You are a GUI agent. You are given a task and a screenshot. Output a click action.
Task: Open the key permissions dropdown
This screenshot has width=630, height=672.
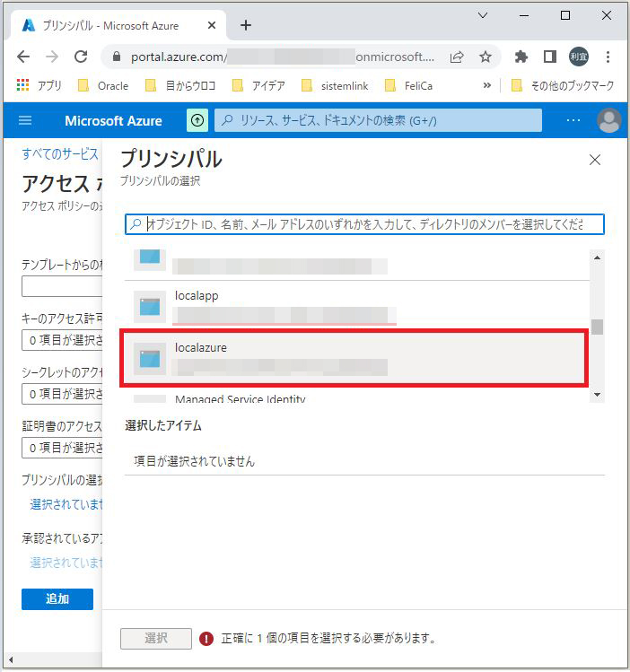pos(62,340)
